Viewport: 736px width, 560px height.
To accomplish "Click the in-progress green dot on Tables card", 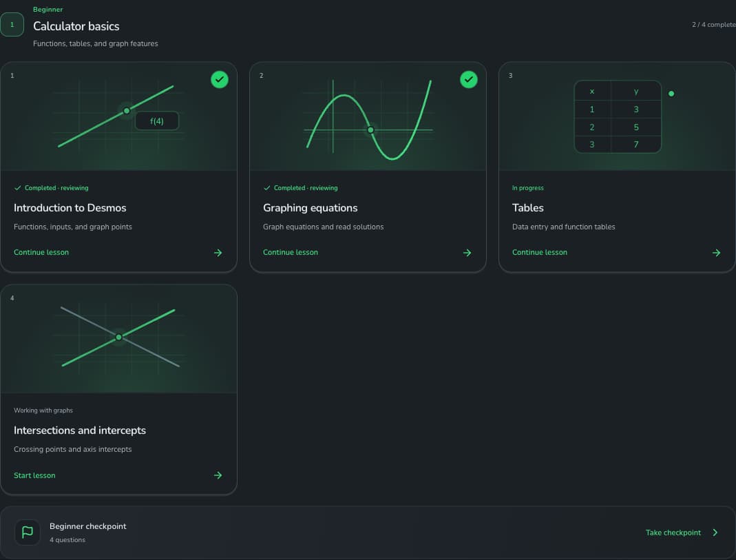I will point(671,94).
